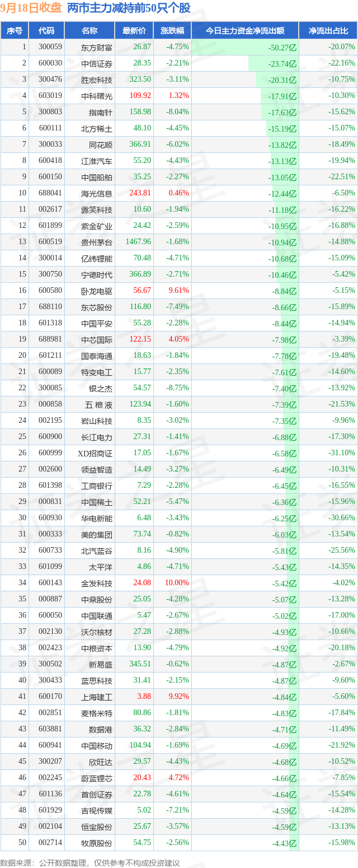
Task: Select stock name 欣旺达
Action: coord(101,762)
